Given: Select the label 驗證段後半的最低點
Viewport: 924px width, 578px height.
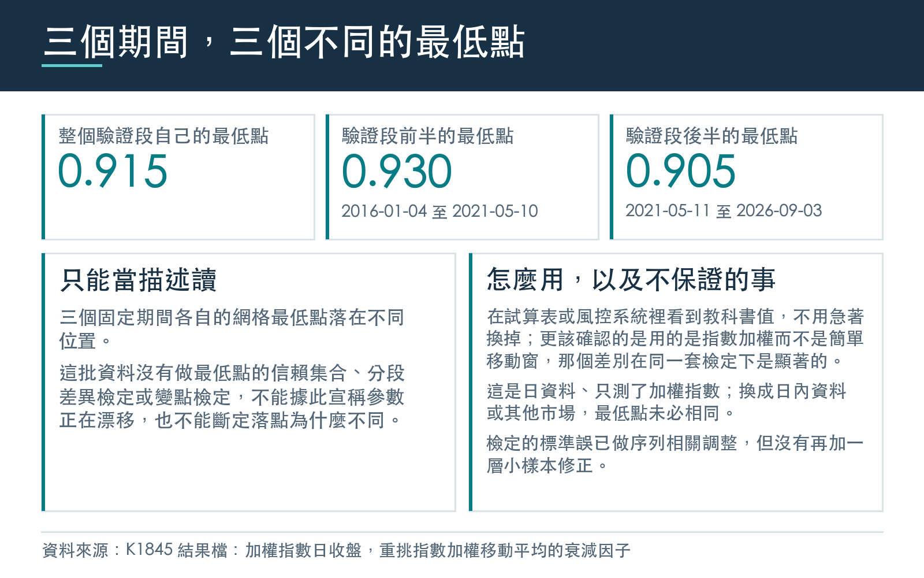Looking at the screenshot, I should click(712, 136).
